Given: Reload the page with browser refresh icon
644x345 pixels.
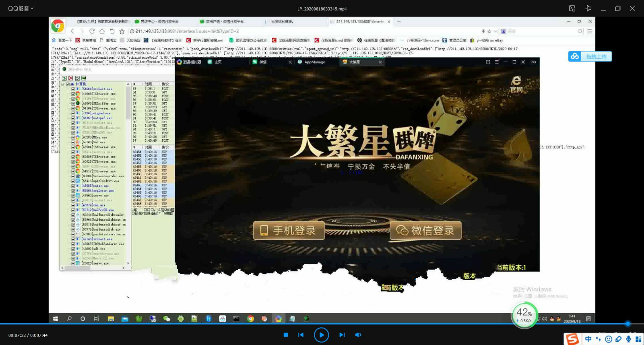Looking at the screenshot, I should 92,31.
